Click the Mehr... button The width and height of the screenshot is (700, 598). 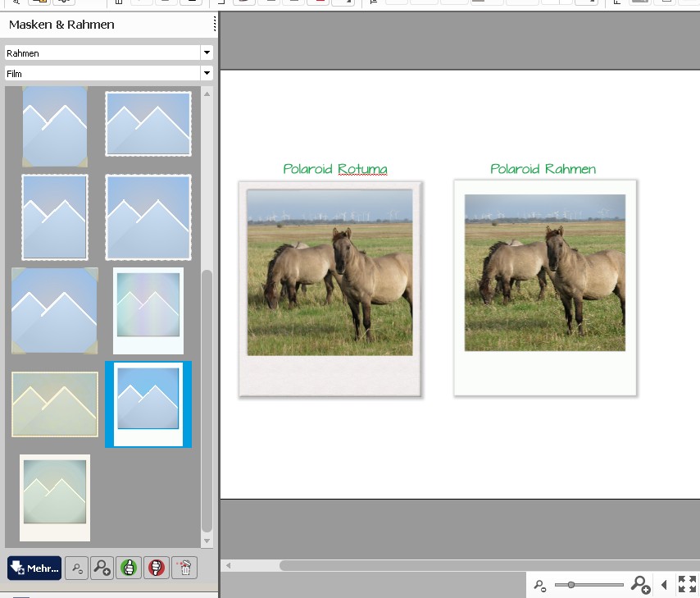tap(34, 568)
